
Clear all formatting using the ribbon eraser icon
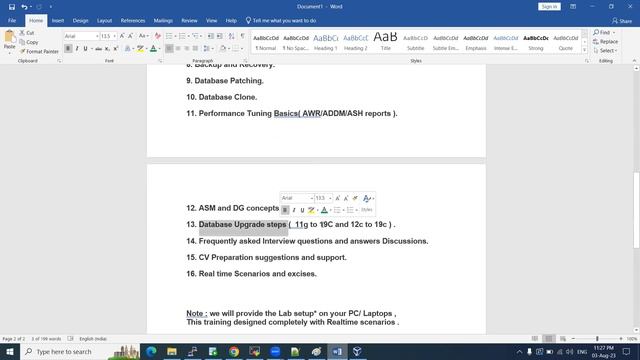[158, 36]
